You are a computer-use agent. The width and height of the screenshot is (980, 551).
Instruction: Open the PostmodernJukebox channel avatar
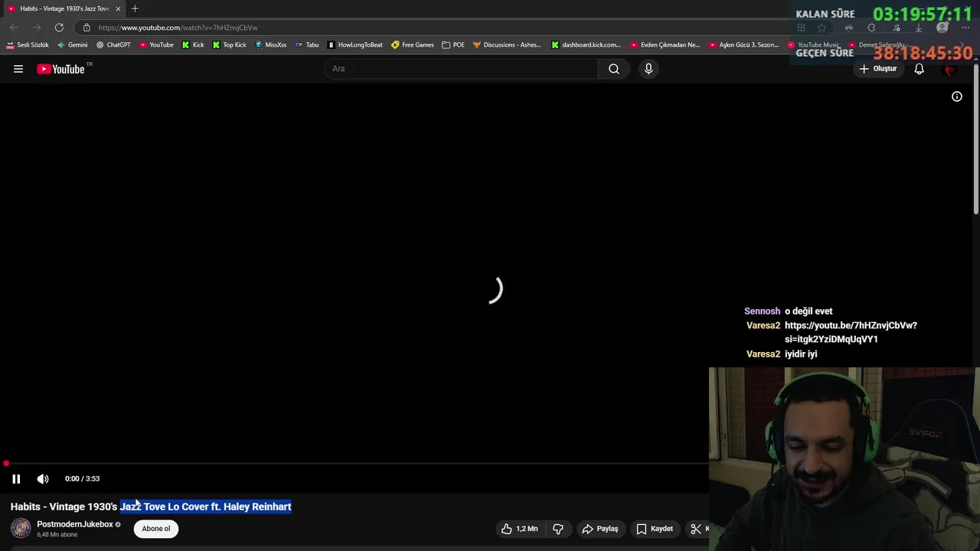coord(21,528)
